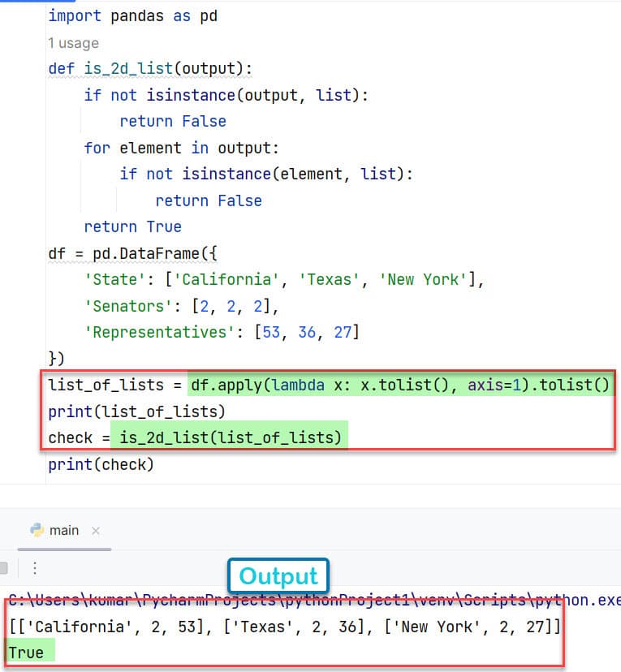Click the 'import pandas as pd' line

133,16
